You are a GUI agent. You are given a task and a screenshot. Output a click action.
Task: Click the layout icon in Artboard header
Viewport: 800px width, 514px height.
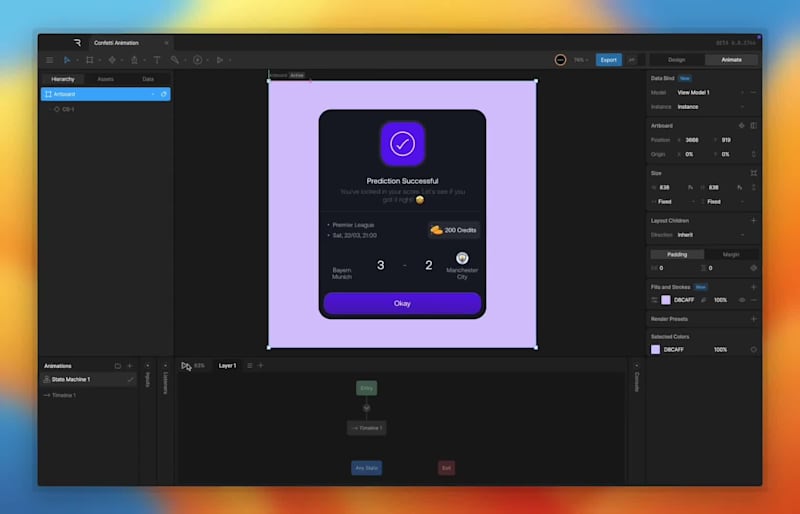[754, 126]
